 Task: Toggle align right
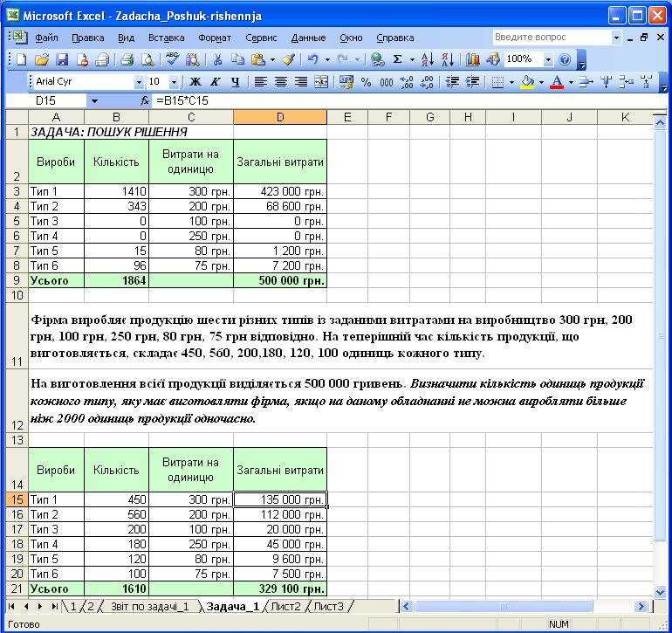[301, 81]
